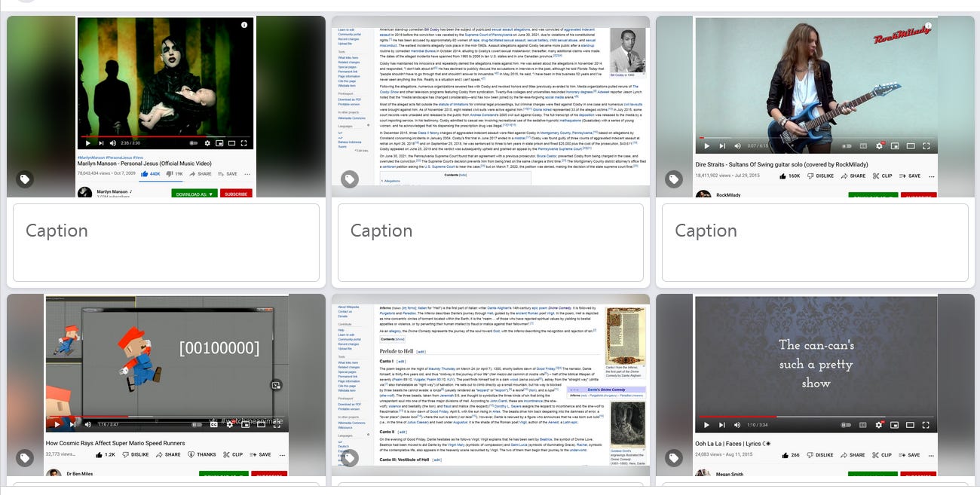
Task: Click the #MarilynManson hashtag link
Action: [x=91, y=157]
